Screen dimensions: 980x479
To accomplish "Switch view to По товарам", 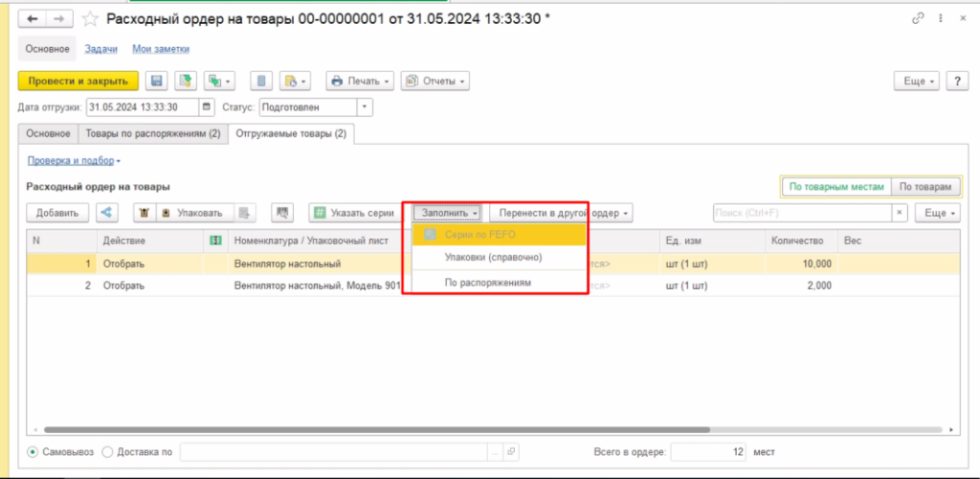I will (x=925, y=188).
